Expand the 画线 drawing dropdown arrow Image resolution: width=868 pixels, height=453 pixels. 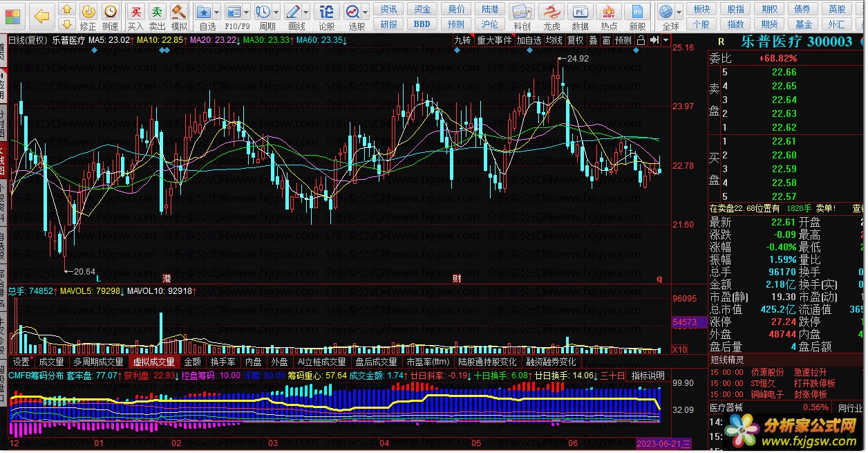306,12
